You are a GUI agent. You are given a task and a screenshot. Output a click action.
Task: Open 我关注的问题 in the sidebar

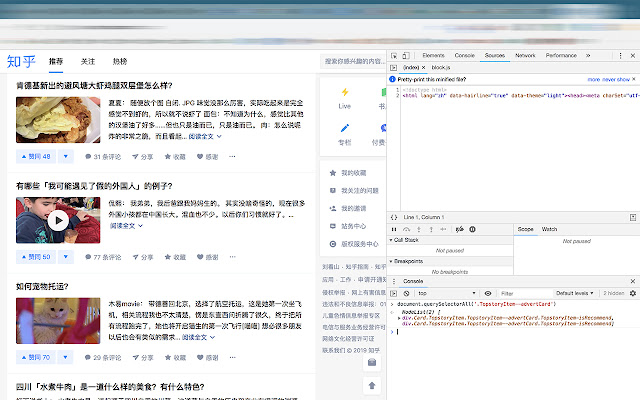[354, 191]
